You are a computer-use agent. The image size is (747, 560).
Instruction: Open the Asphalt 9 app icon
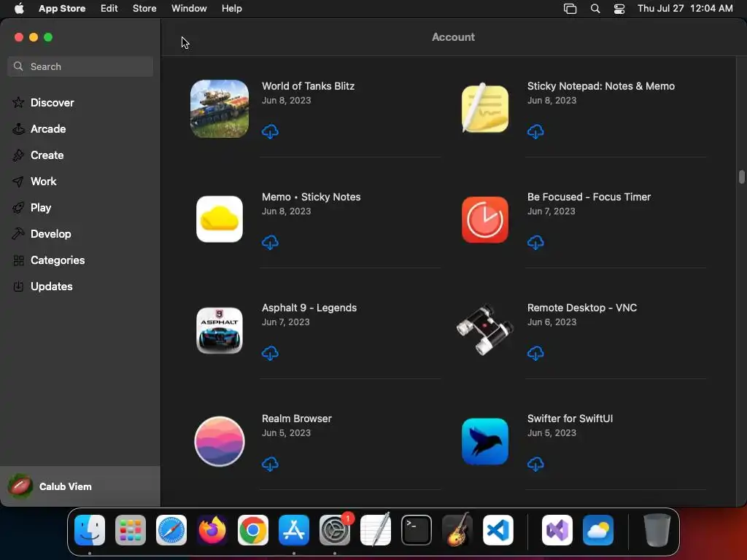point(219,330)
